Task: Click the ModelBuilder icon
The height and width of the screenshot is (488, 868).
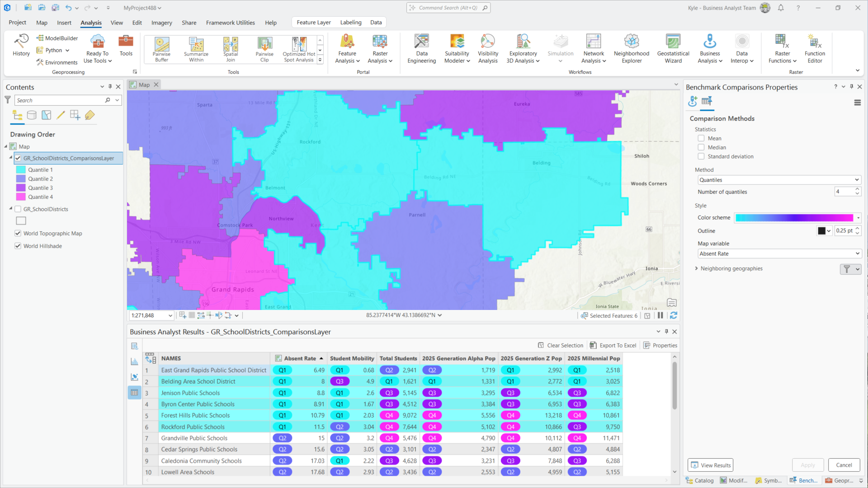Action: point(57,38)
